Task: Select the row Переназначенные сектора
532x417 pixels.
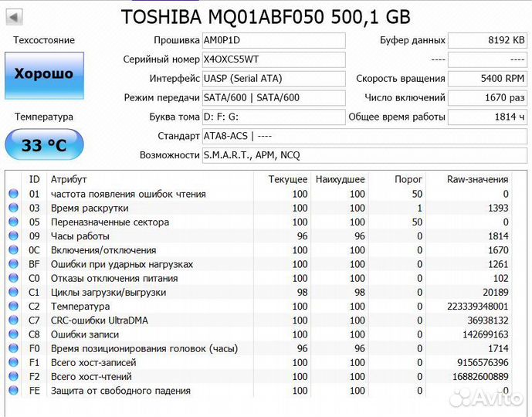Action: coord(259,222)
